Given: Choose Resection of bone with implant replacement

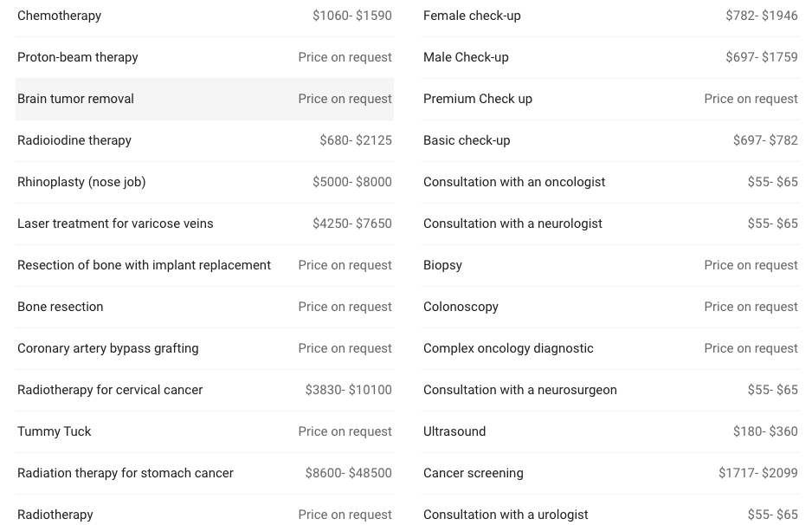Looking at the screenshot, I should tap(204, 265).
